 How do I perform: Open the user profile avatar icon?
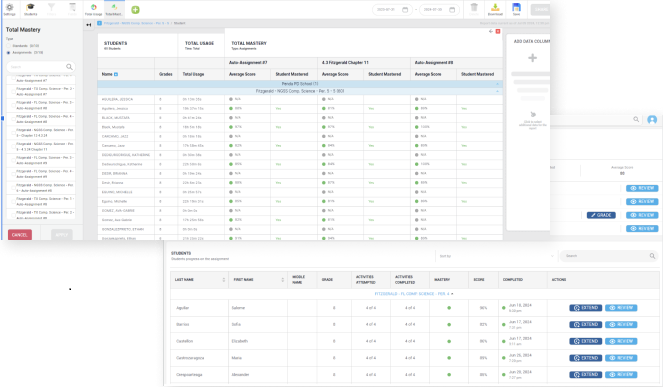[x=652, y=120]
